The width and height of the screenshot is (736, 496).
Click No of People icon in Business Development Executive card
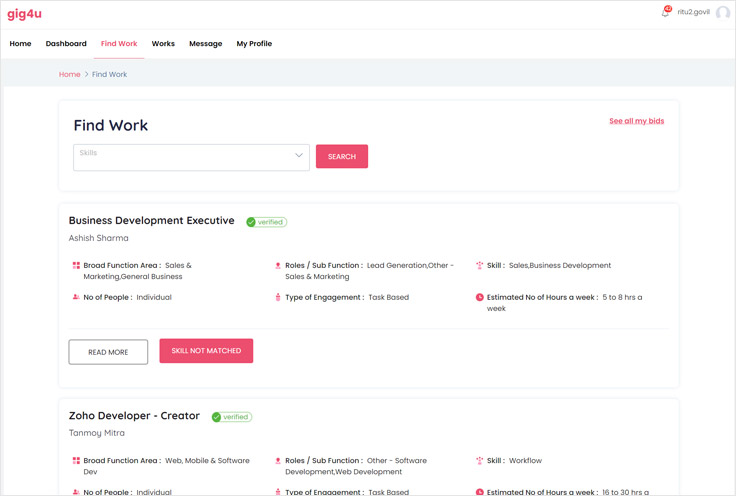(76, 297)
